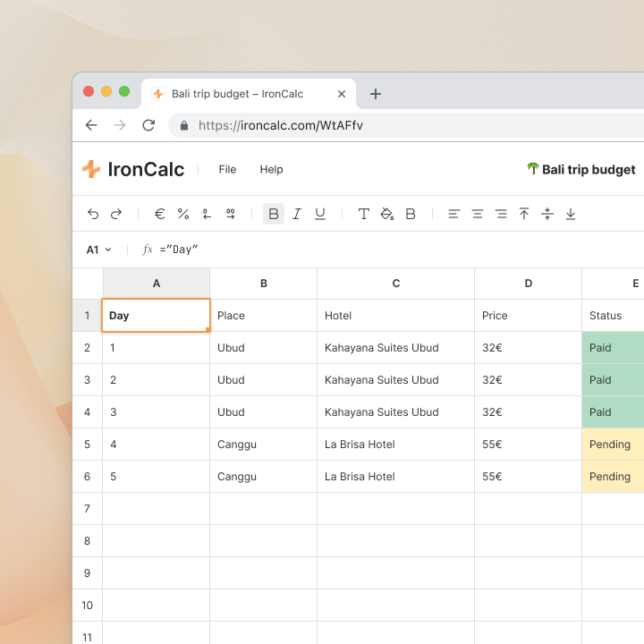This screenshot has height=644, width=644.
Task: Select La Brisa Hotel in row 5
Action: tap(396, 445)
